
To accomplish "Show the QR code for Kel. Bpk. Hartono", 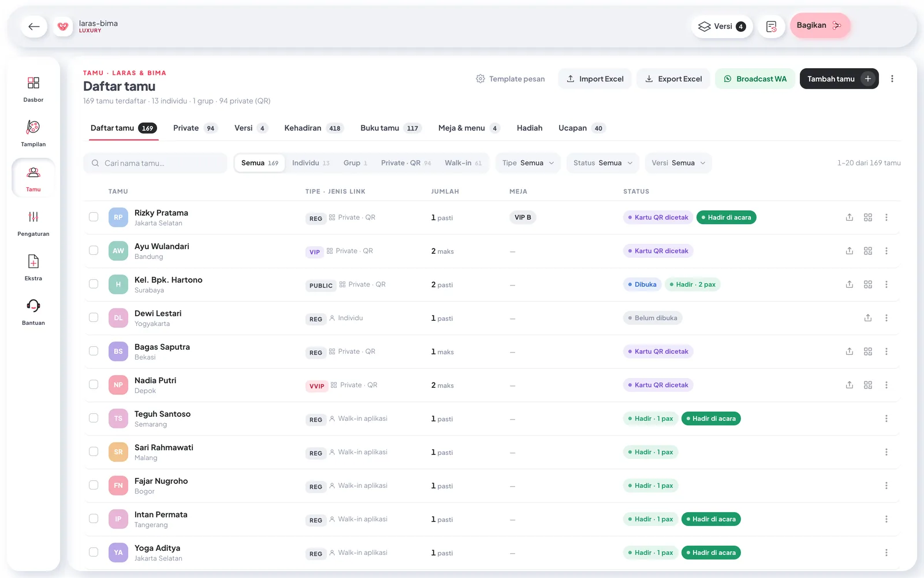I will pos(868,284).
